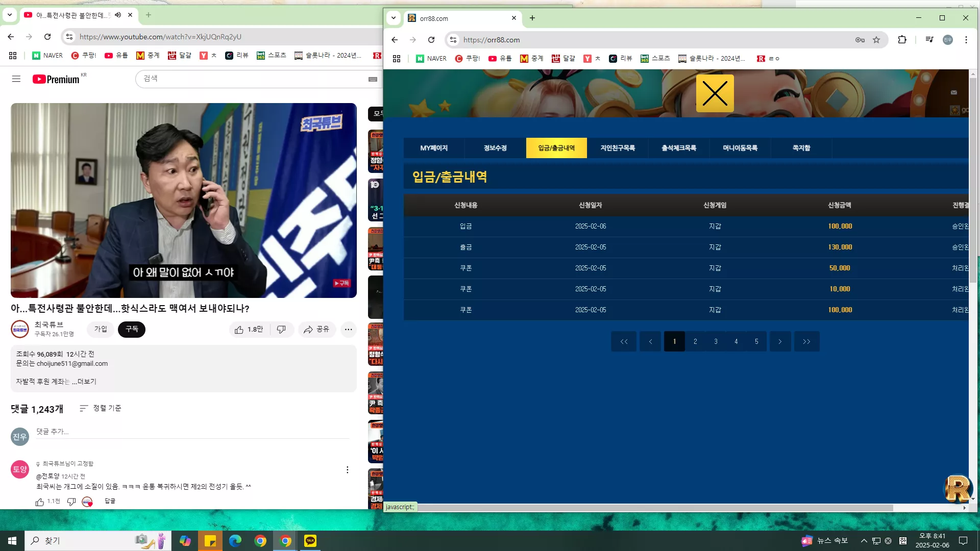Open the Chrome extensions puzzle icon
The height and width of the screenshot is (551, 980).
pyautogui.click(x=902, y=40)
